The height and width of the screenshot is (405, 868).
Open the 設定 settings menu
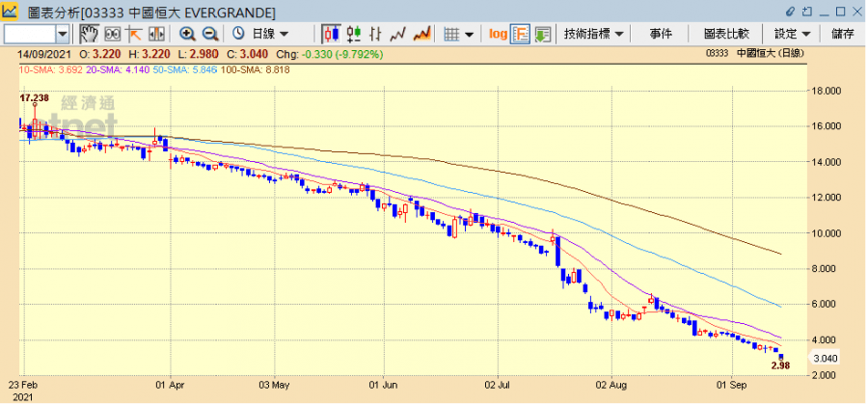tap(791, 34)
